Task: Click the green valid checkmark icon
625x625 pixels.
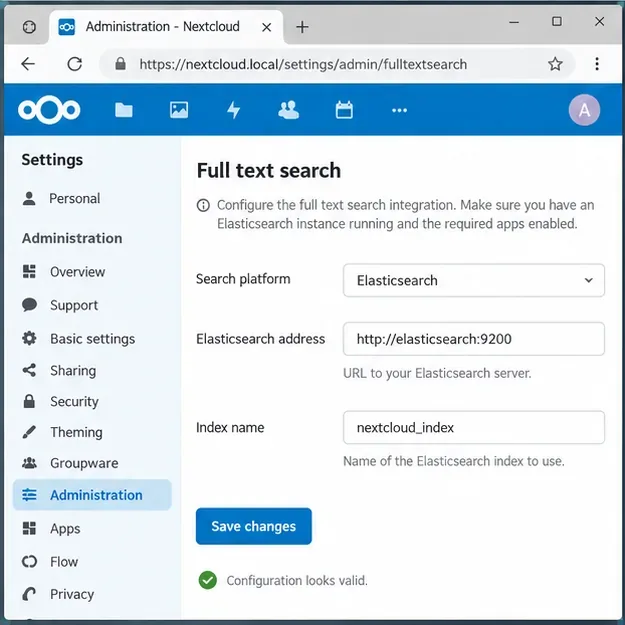Action: coord(208,580)
